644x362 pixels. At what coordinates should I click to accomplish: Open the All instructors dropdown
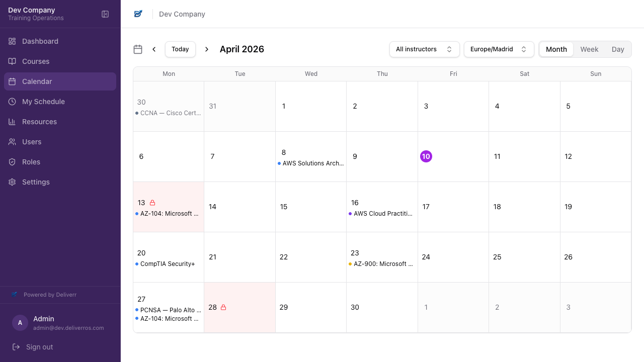(425, 49)
